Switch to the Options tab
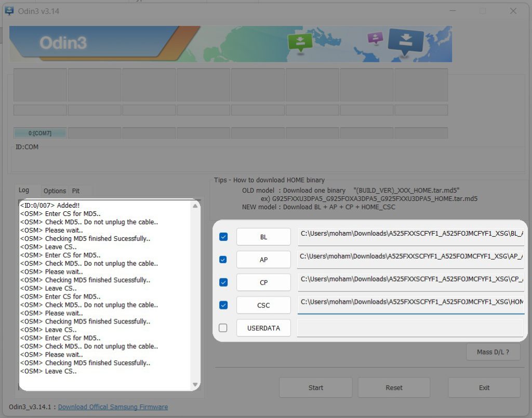The image size is (532, 418). pyautogui.click(x=55, y=191)
